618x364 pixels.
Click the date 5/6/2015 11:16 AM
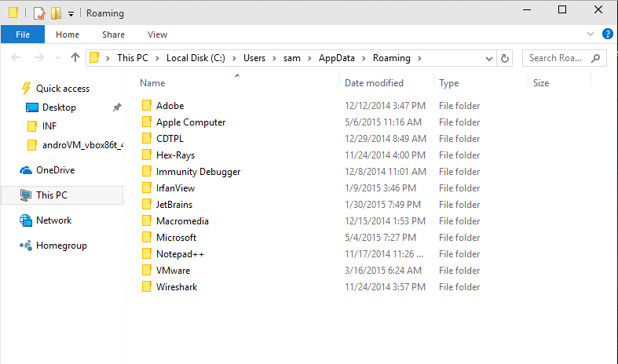click(383, 122)
